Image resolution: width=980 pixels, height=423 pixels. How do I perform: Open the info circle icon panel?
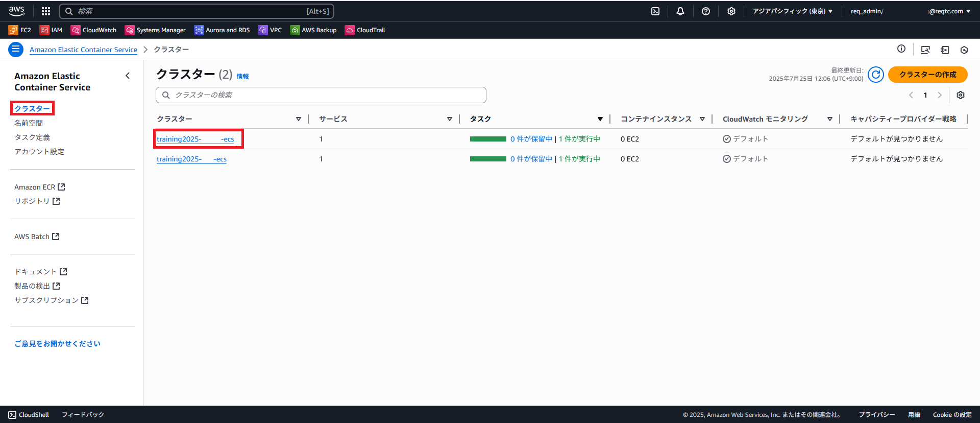pyautogui.click(x=901, y=49)
